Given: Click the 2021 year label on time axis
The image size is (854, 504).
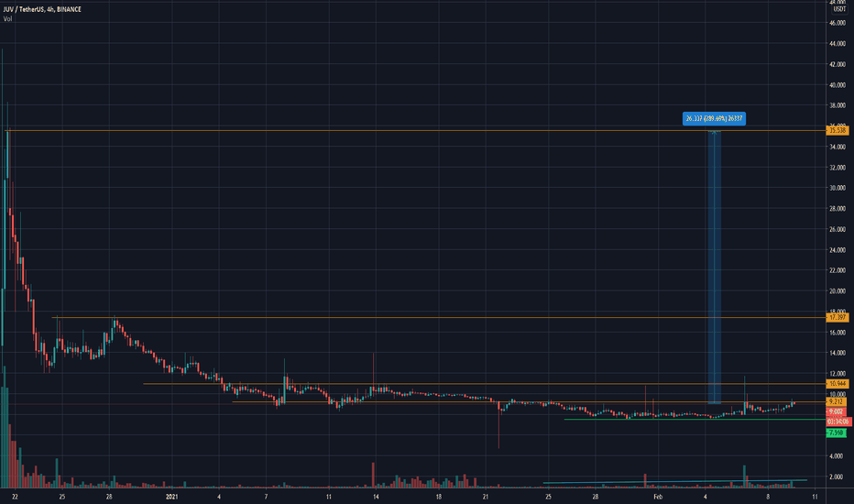Looking at the screenshot, I should pyautogui.click(x=171, y=497).
